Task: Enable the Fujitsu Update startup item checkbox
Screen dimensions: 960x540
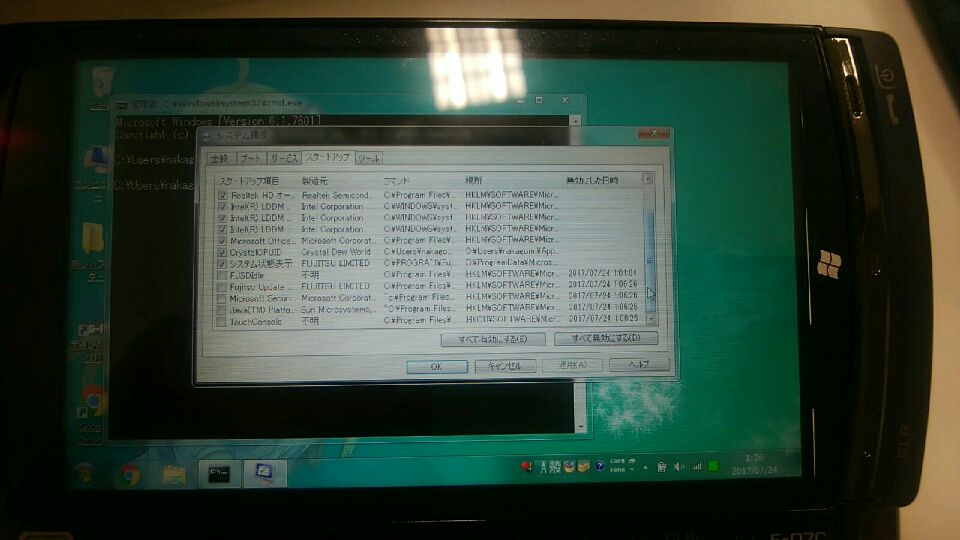Action: coord(222,287)
